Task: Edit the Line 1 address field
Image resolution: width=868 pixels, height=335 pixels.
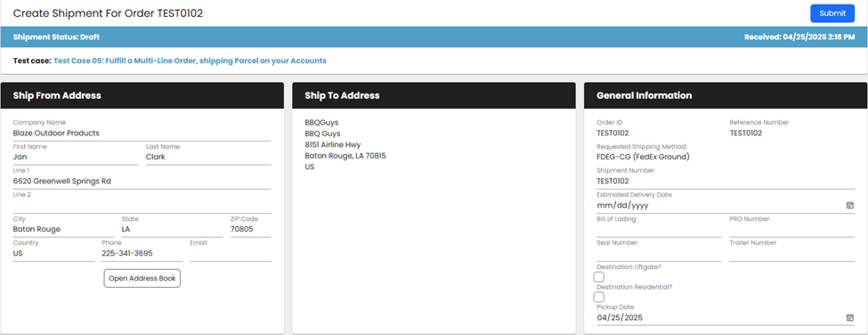Action: pyautogui.click(x=142, y=182)
